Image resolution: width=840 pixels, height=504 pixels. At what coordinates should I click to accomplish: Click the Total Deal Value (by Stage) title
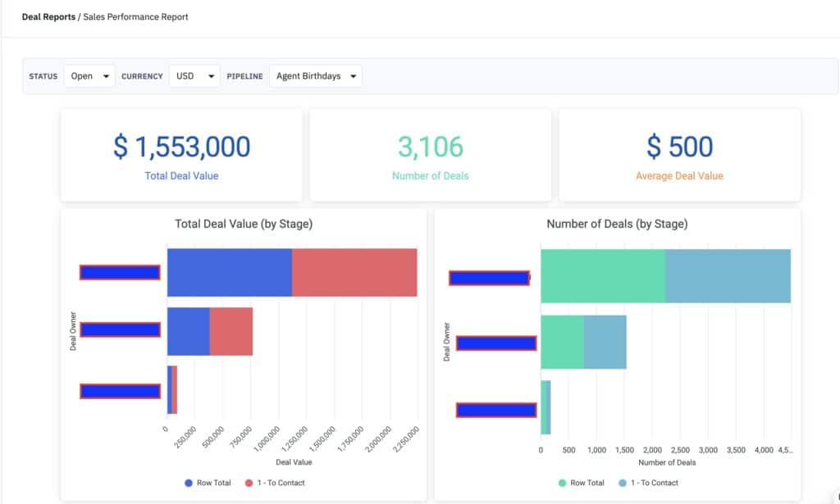point(244,224)
